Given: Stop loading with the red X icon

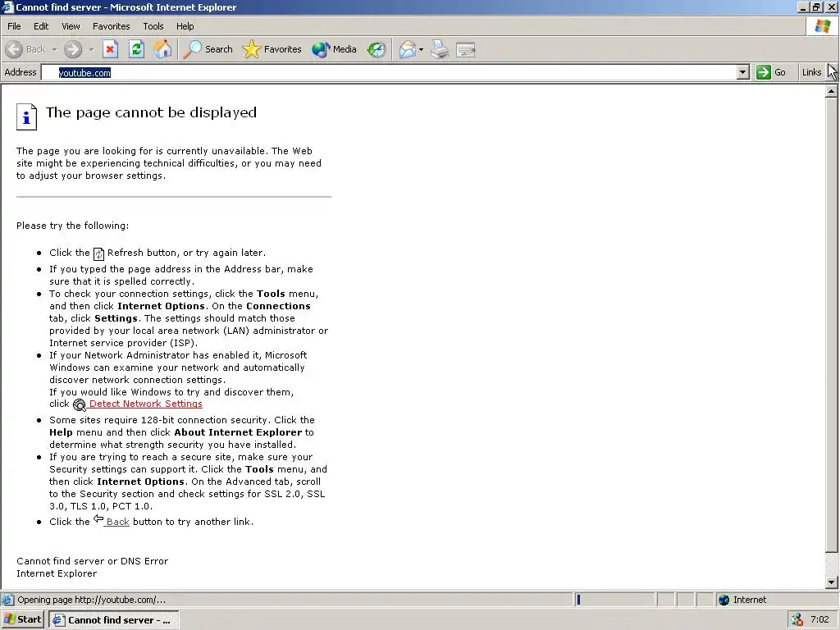Looking at the screenshot, I should [110, 49].
